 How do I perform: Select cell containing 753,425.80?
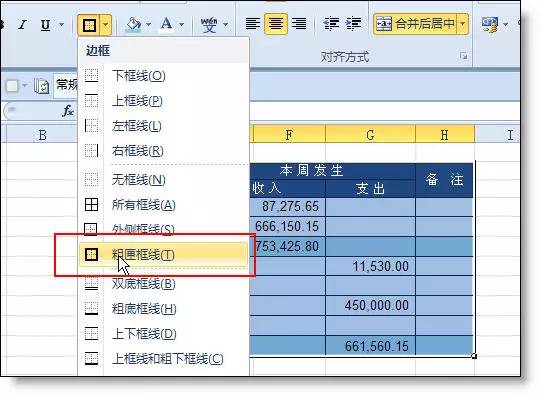288,247
